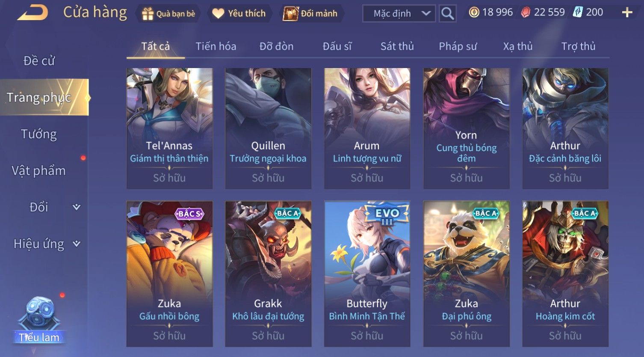Switch to the Sát thủ tab

397,46
